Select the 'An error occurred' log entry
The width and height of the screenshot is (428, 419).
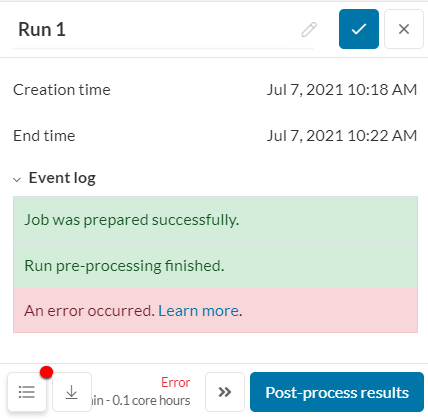(215, 311)
